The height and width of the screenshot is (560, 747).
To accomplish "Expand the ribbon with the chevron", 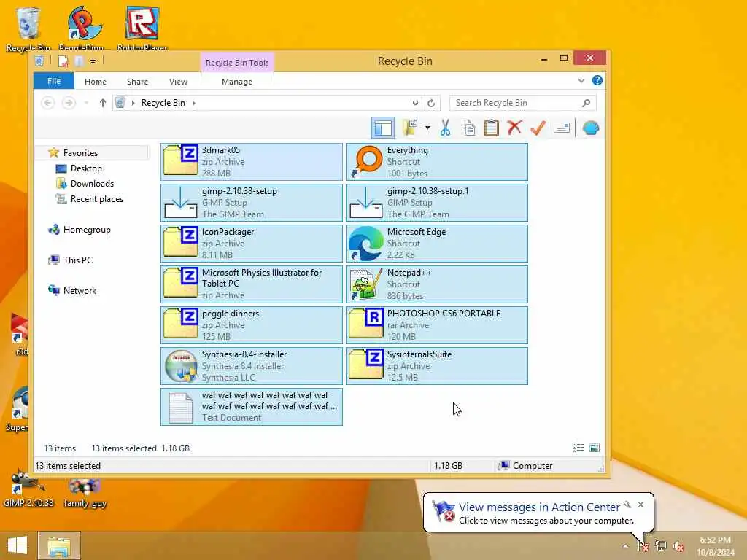I will (581, 80).
